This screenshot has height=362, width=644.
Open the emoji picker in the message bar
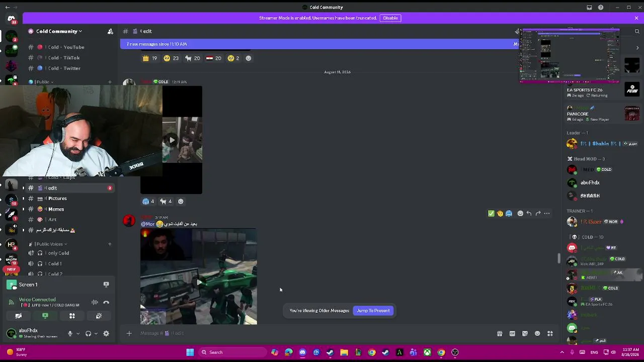tap(537, 333)
